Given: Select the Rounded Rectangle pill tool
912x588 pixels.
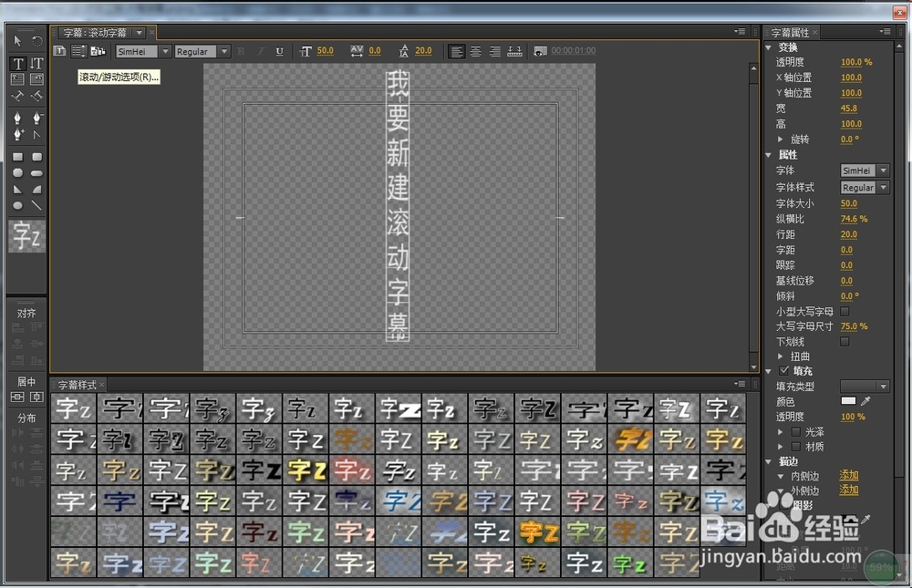Looking at the screenshot, I should (36, 173).
